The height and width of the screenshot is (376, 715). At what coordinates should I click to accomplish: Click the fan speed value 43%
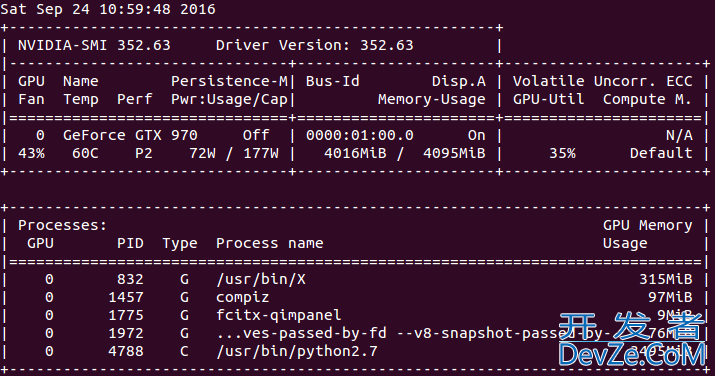tap(31, 154)
